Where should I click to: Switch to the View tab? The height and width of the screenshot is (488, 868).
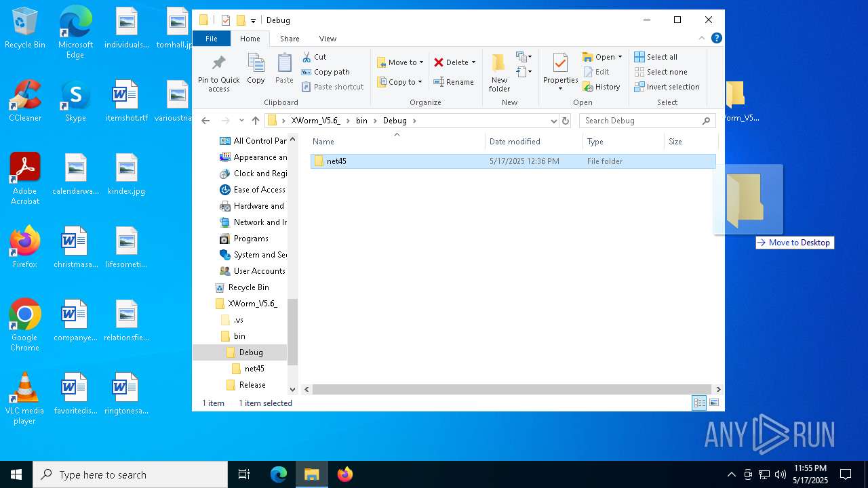tap(328, 39)
